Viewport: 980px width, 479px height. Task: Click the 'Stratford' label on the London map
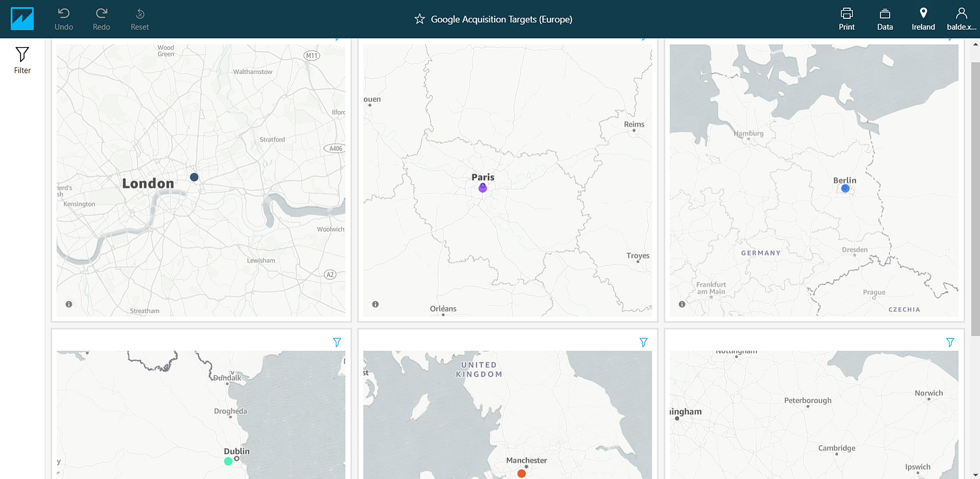[273, 139]
